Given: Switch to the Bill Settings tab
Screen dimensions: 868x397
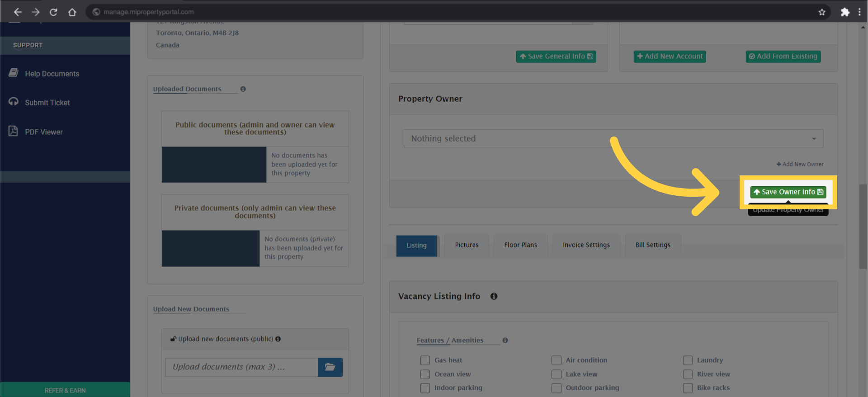Looking at the screenshot, I should pos(653,245).
